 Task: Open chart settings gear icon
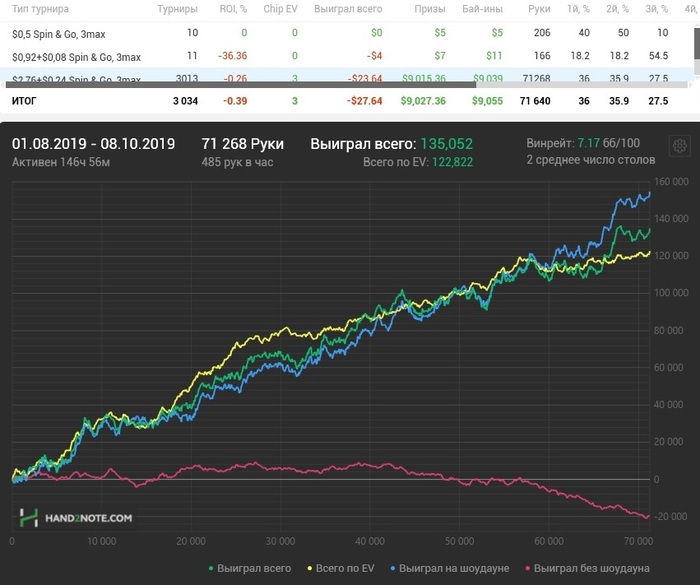679,146
